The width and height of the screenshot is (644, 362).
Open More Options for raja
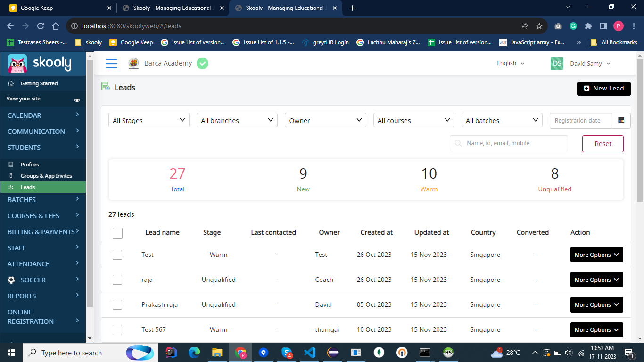tap(597, 280)
